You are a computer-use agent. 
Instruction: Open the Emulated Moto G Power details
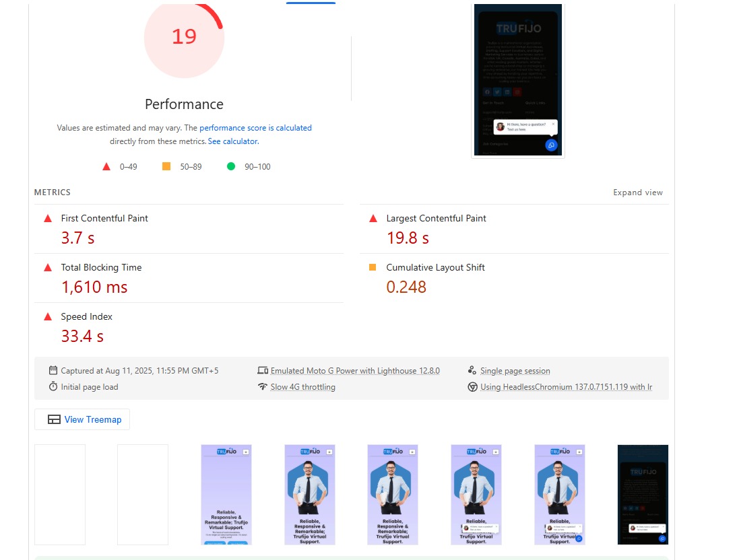[x=355, y=371]
